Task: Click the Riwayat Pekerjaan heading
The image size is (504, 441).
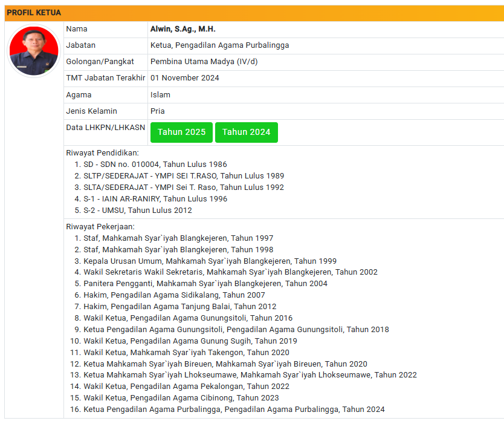Action: point(100,227)
